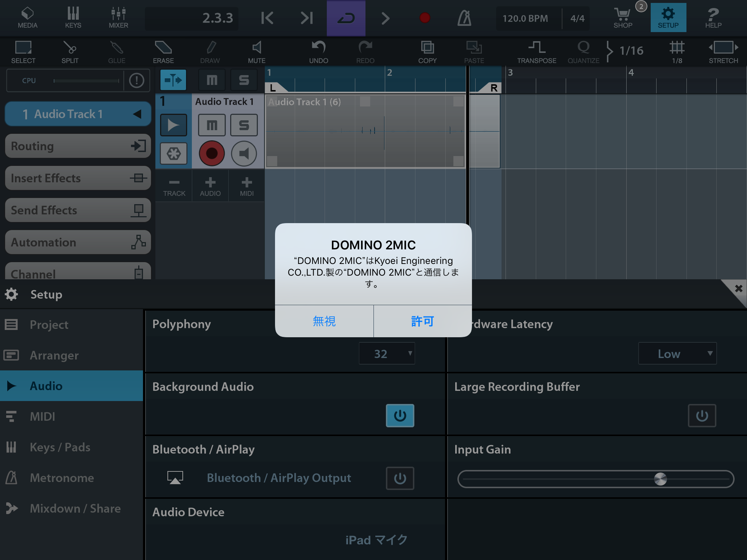Open the KEYS keyboard panel
Viewport: 747px width, 560px height.
pos(73,17)
